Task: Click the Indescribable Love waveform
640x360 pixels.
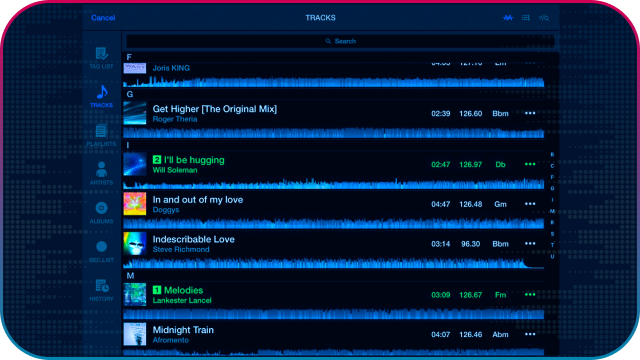Action: point(333,263)
